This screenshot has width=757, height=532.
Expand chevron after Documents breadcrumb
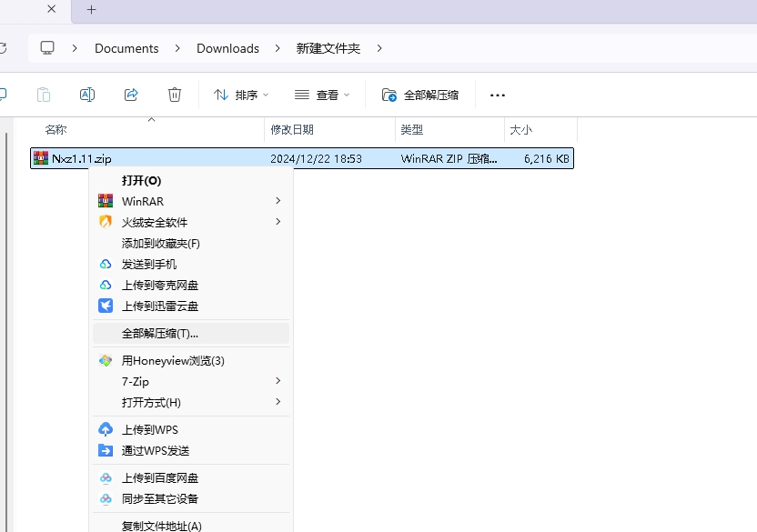(177, 48)
